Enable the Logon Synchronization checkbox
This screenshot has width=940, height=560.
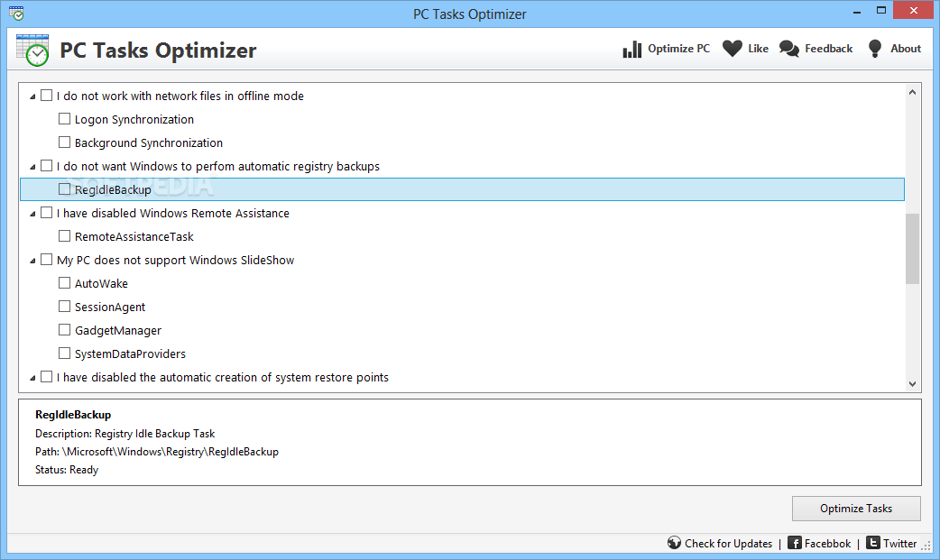64,119
